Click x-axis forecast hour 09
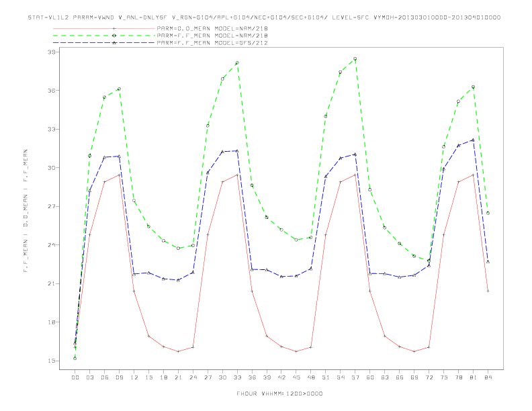Image resolution: width=532 pixels, height=411 pixels. tap(120, 377)
